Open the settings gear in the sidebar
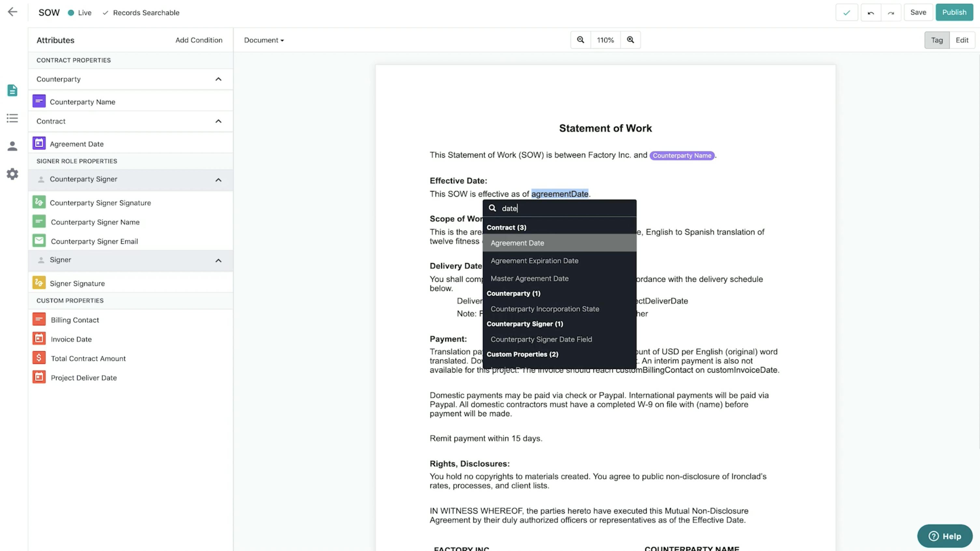This screenshot has height=551, width=980. click(x=13, y=174)
